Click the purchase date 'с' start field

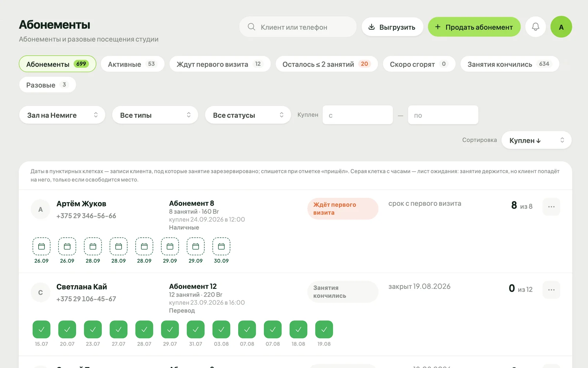(x=358, y=115)
